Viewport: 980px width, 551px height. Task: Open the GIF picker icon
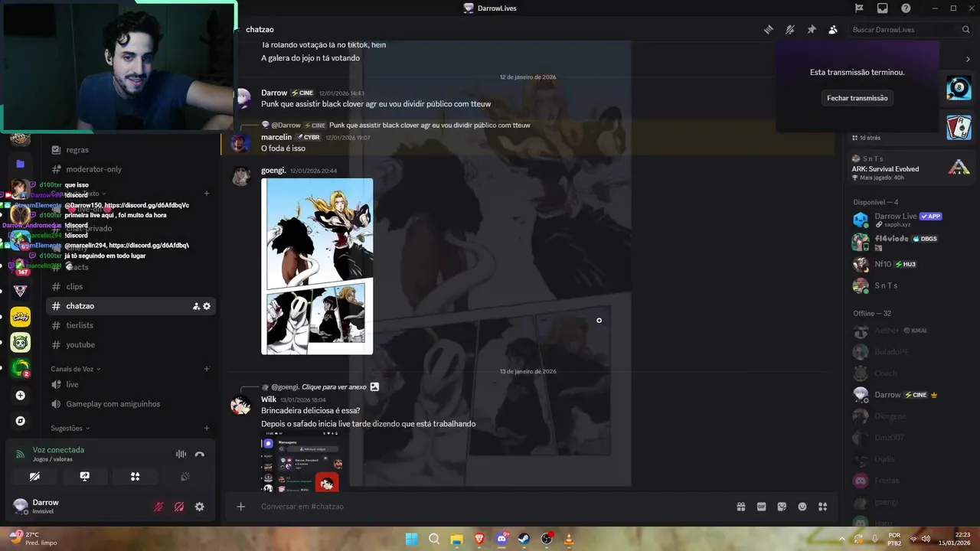pos(762,507)
